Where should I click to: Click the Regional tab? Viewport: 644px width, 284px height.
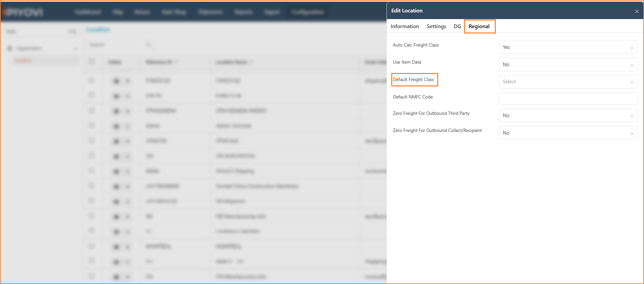point(479,26)
